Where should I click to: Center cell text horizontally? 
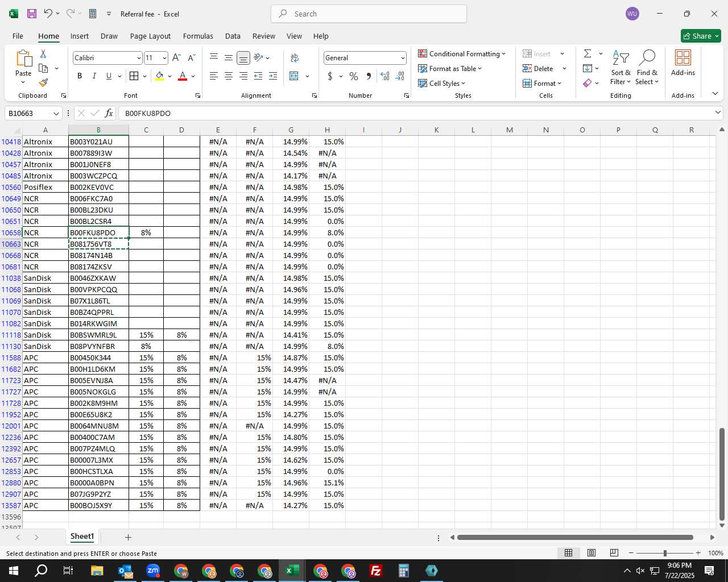click(x=229, y=76)
